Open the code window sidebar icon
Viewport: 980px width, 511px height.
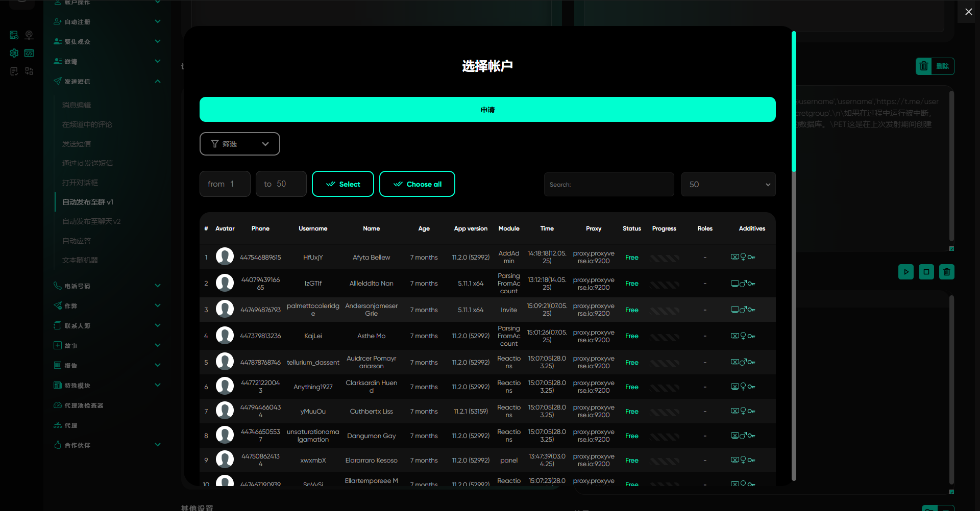(x=29, y=53)
